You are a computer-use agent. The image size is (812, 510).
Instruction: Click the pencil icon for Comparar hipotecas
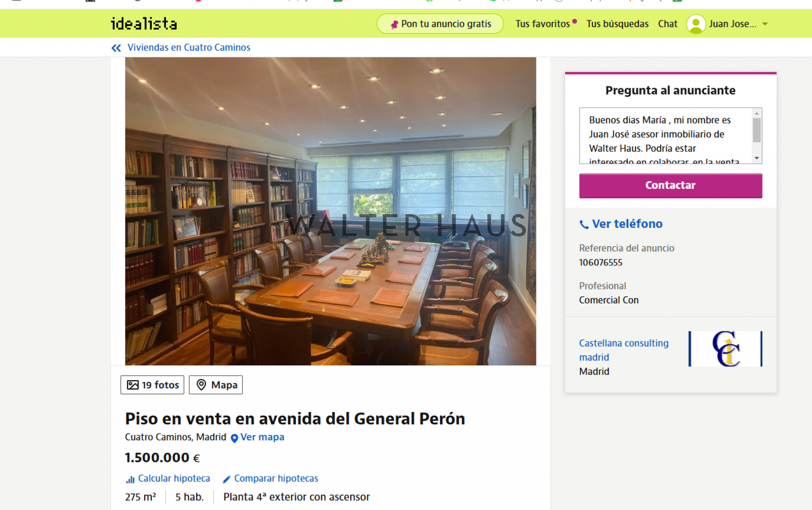tap(227, 479)
